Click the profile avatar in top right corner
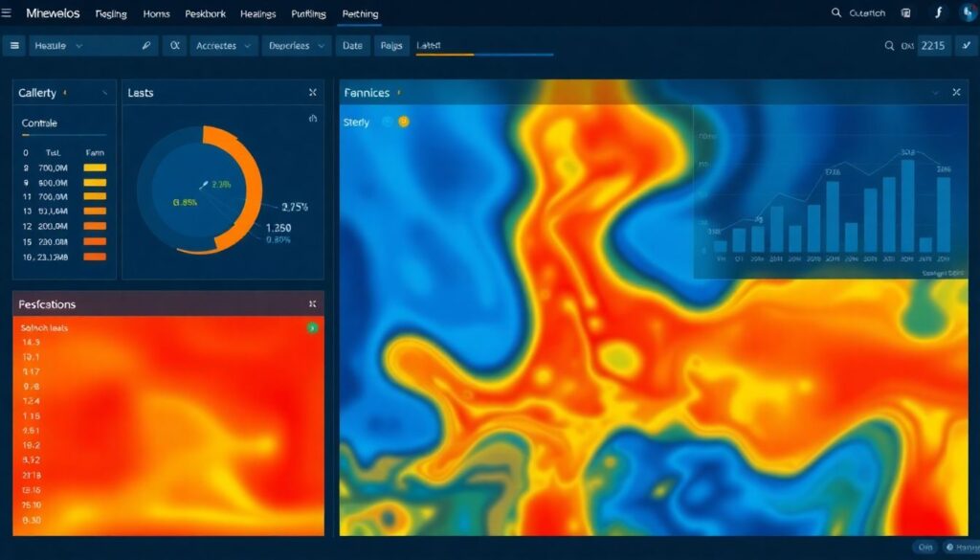This screenshot has width=980, height=560. click(967, 13)
